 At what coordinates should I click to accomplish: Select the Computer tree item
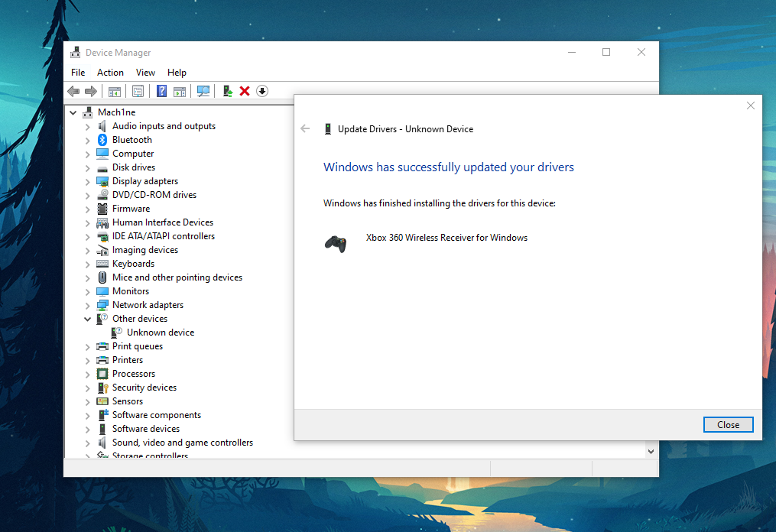click(x=132, y=154)
